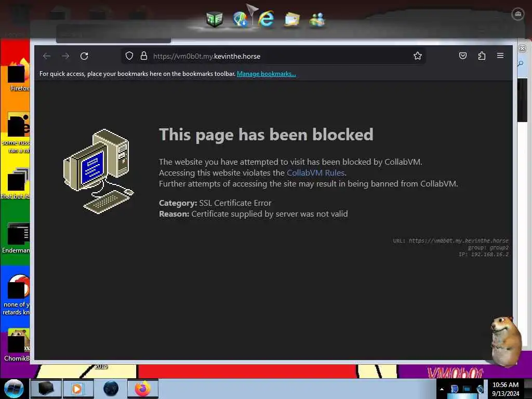The width and height of the screenshot is (532, 399).
Task: Bookmark this page with star icon
Action: click(418, 56)
